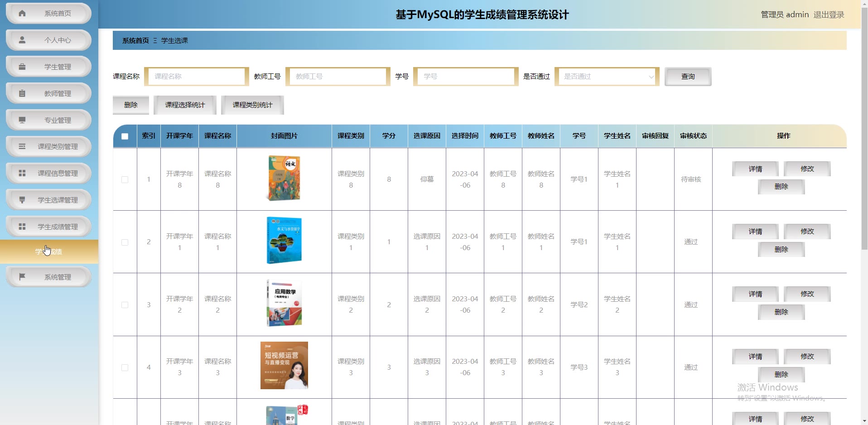Collapse the 学生成绩管理 sidebar menu
The image size is (868, 425).
tap(48, 227)
